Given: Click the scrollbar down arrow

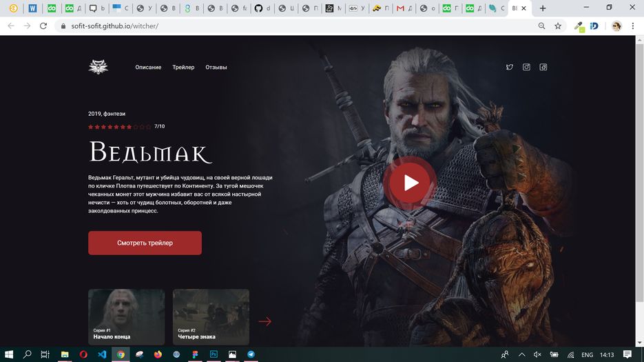Looking at the screenshot, I should tap(639, 343).
